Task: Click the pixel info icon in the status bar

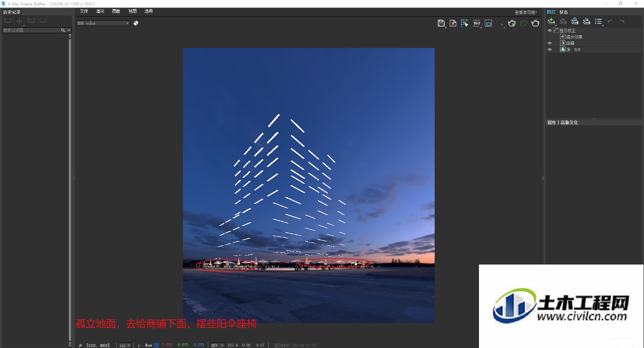Action: tap(80, 345)
